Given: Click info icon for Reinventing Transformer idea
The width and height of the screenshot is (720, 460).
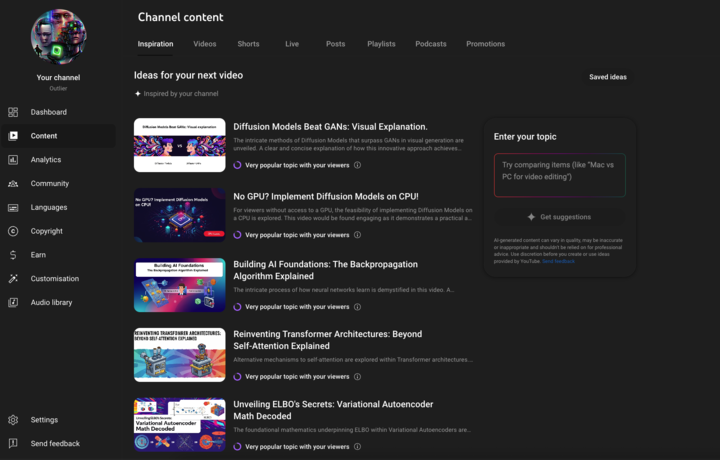Looking at the screenshot, I should coord(357,376).
